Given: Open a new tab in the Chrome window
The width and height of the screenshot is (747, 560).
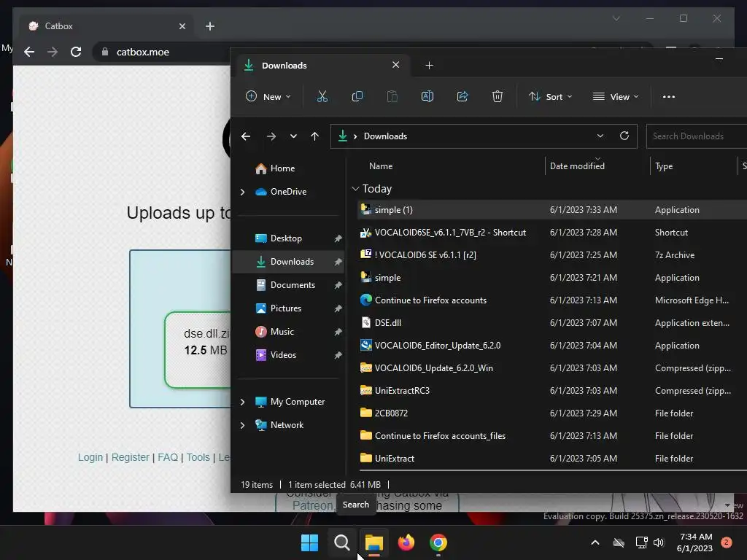Looking at the screenshot, I should tap(210, 26).
